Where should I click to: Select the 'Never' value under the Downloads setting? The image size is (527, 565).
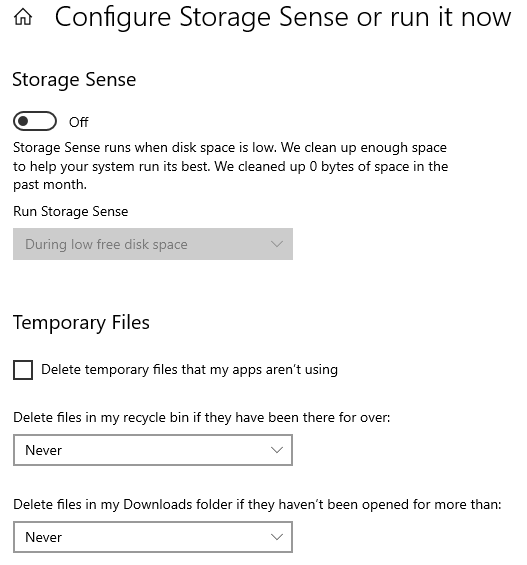44,537
